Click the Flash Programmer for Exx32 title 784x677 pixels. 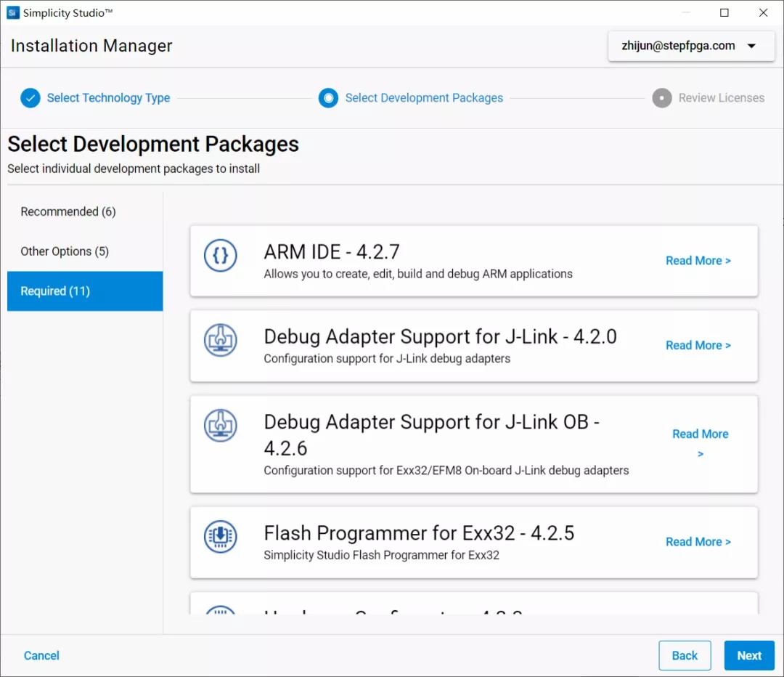[419, 533]
